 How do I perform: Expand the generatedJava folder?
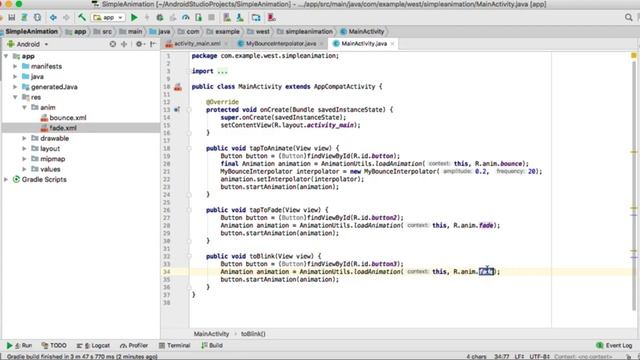click(x=15, y=87)
